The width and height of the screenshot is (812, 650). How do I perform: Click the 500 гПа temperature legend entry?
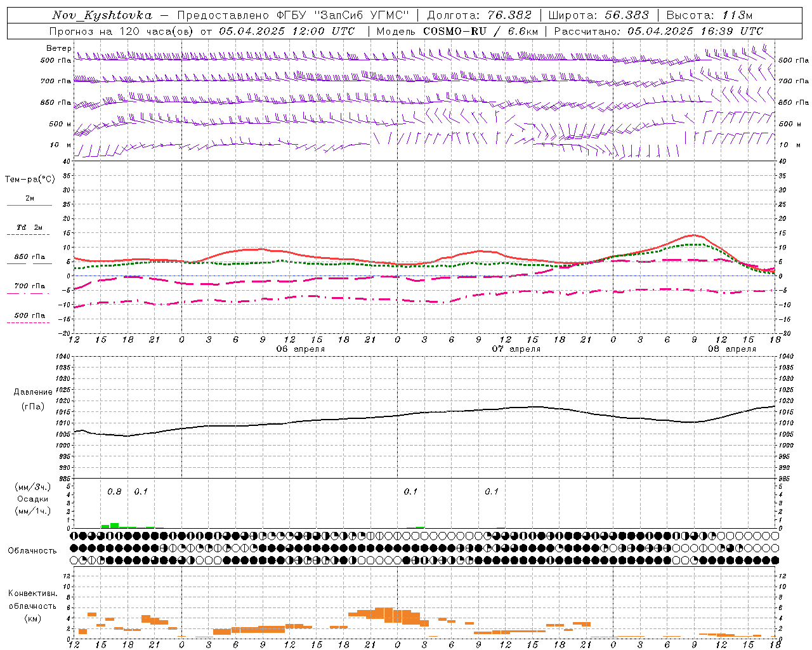tap(30, 315)
